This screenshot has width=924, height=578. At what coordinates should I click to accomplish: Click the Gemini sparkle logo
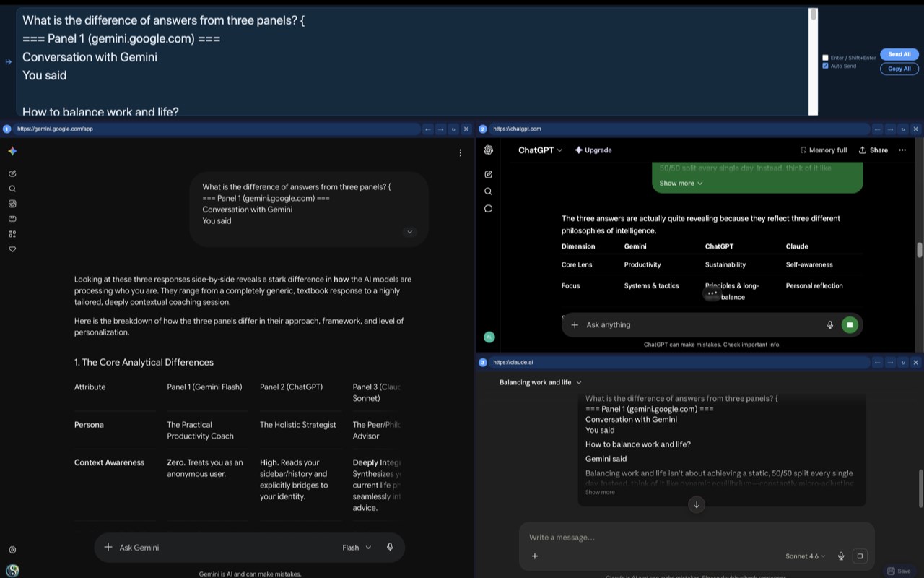click(x=12, y=151)
